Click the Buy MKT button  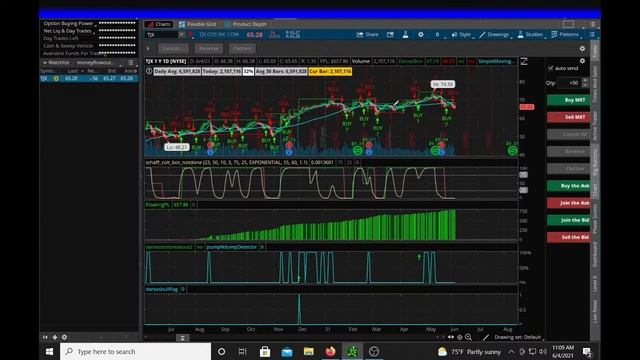click(568, 100)
